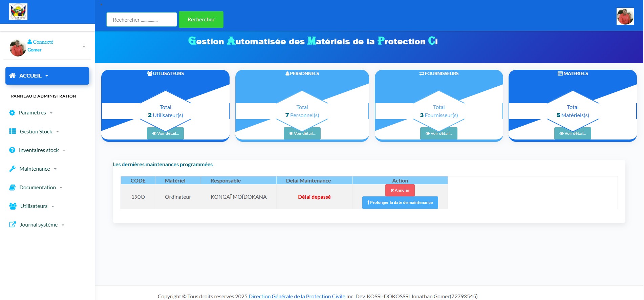Expand the Journal système caret
Viewport: 644px width, 300px height.
click(x=63, y=225)
